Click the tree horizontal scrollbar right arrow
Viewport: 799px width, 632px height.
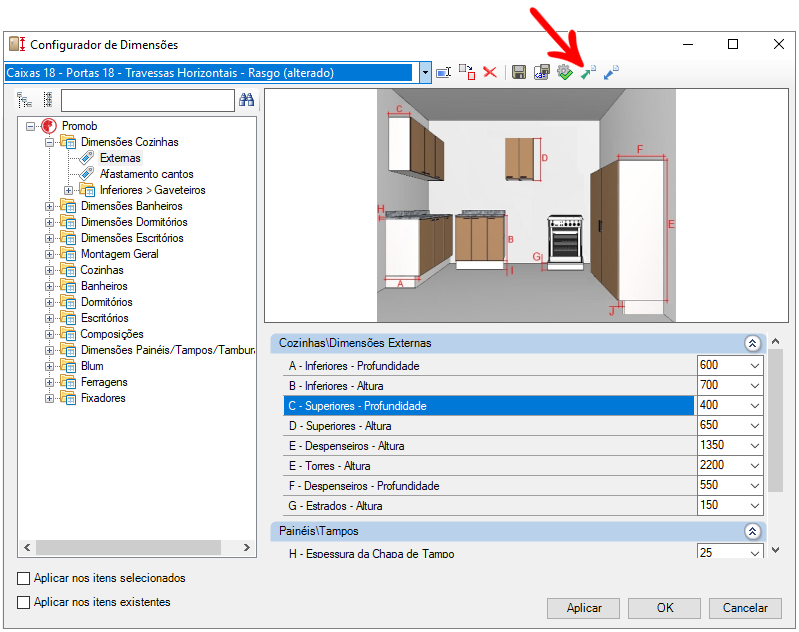(x=247, y=547)
